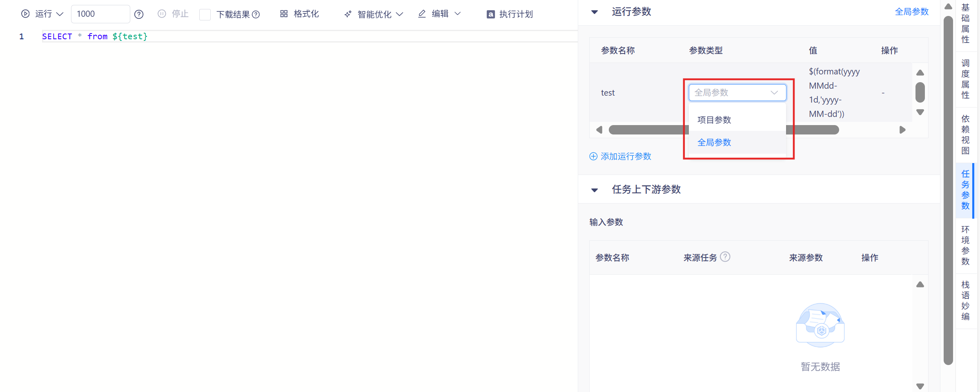Image resolution: width=980 pixels, height=392 pixels.
Task: Select 全局参数 option in the dropdown list
Action: click(x=737, y=142)
